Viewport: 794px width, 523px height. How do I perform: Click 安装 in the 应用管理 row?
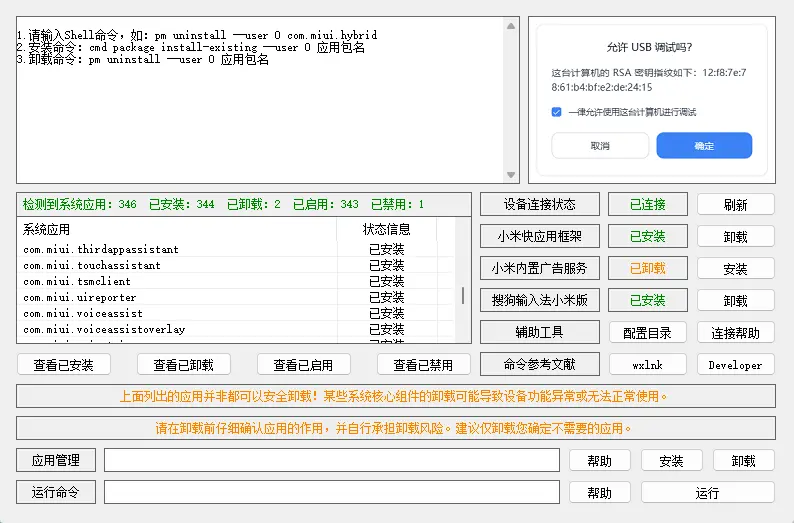pos(672,460)
